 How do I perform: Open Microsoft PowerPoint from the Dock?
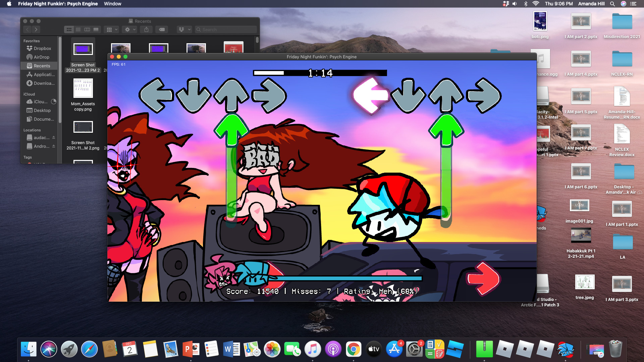[191, 349]
